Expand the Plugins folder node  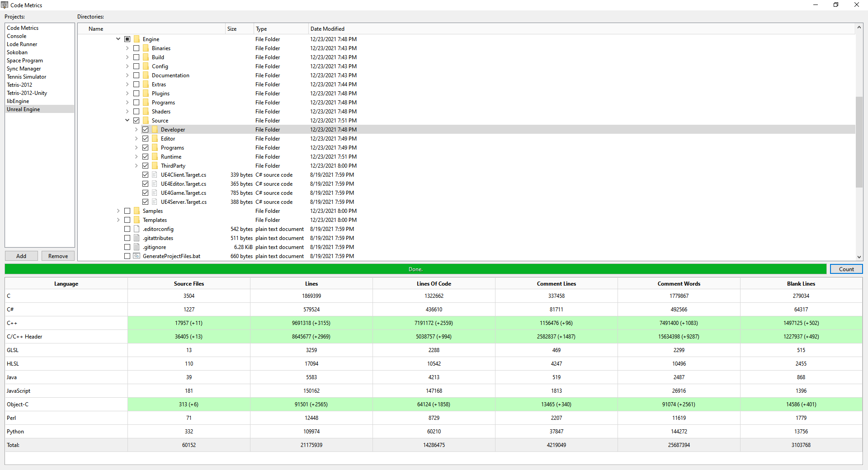click(x=127, y=93)
